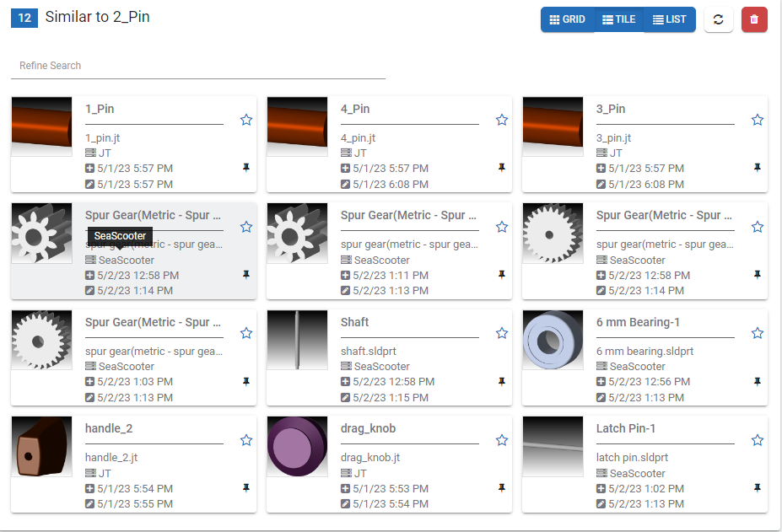
Task: Click star icon on Latch Pin-1 card
Action: pyautogui.click(x=758, y=439)
